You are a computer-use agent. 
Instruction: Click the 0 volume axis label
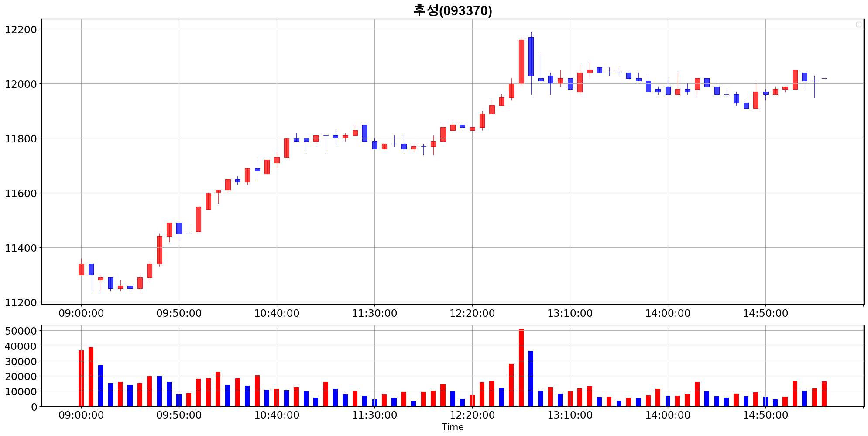pos(34,407)
